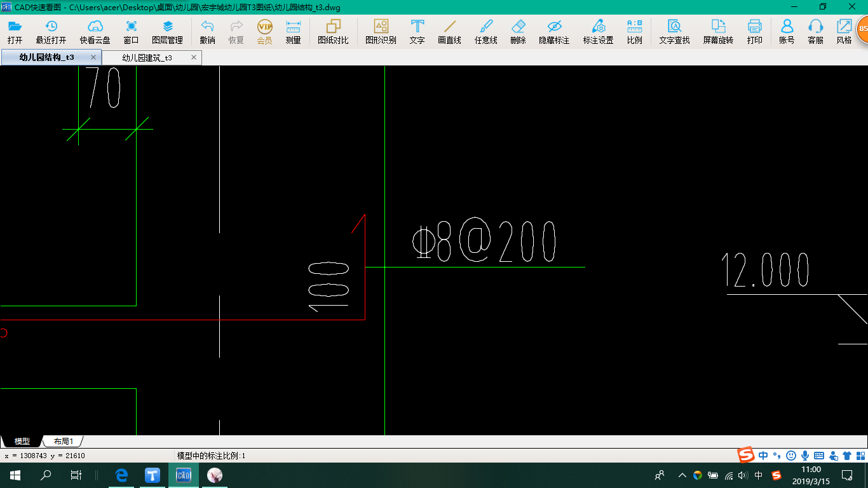The height and width of the screenshot is (488, 868).
Task: Click 屏幕旋转 screen rotate
Action: (719, 32)
